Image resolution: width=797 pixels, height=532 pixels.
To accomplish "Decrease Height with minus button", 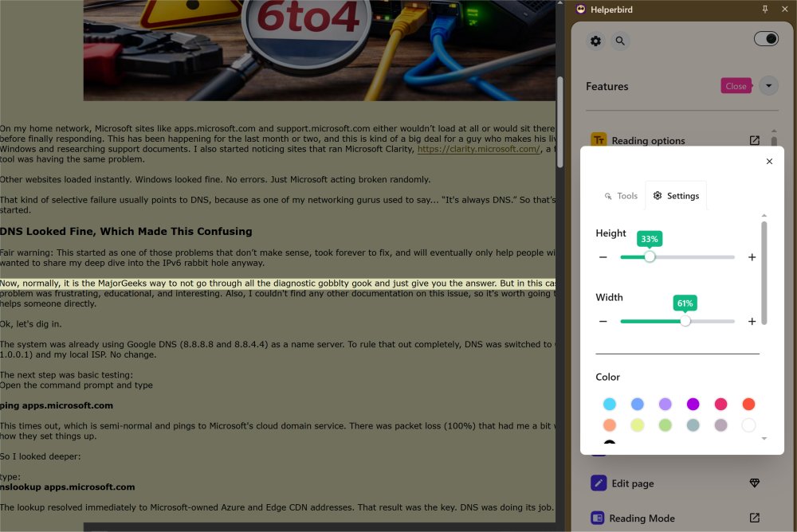I will pos(603,257).
